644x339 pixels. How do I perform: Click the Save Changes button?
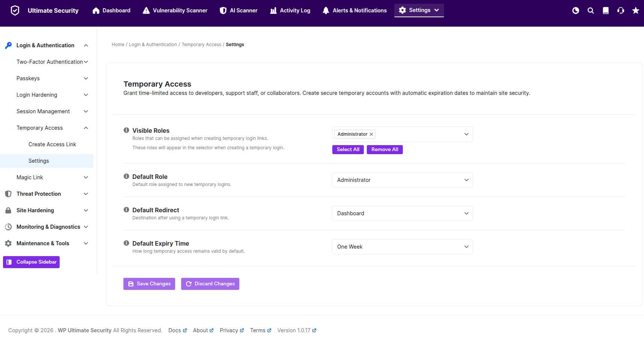149,284
